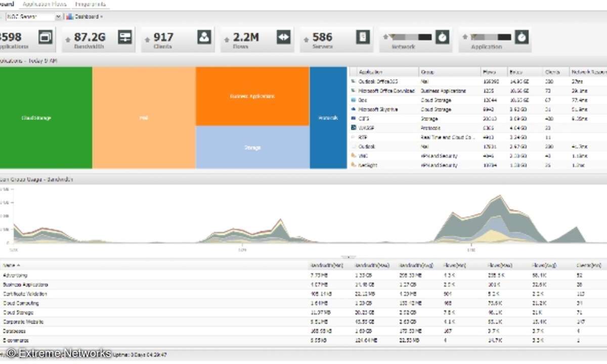This screenshot has width=607, height=364.
Task: Sort by Flows(Min) column header
Action: [463, 265]
